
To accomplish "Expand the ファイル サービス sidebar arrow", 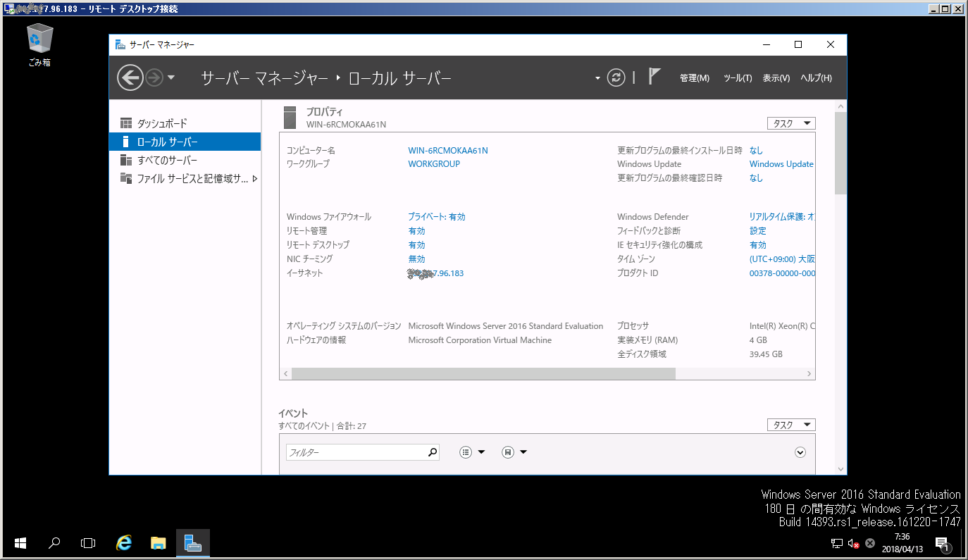I will coord(254,178).
